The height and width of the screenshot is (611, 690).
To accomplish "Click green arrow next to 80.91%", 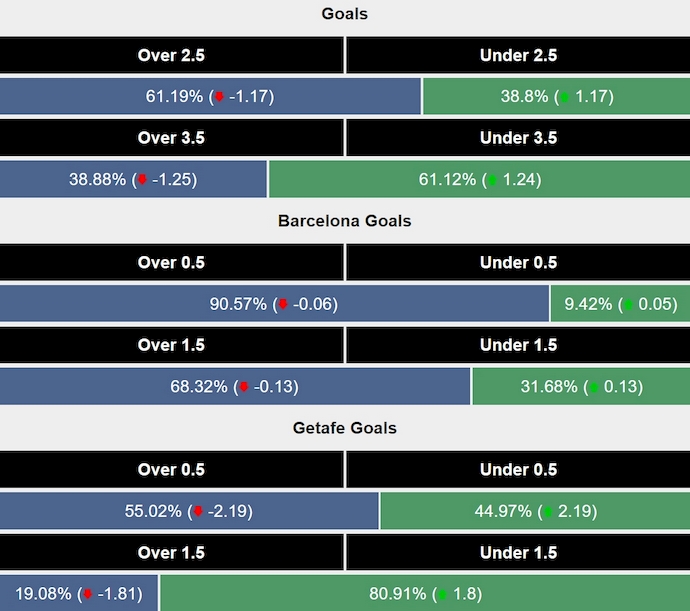I will [x=439, y=594].
